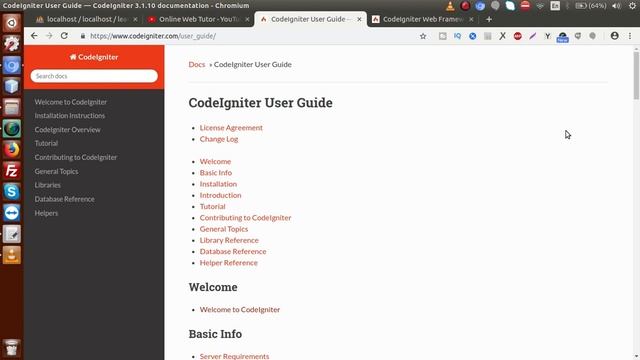Go back with the browser back arrow
Viewport: 640px width, 360px height.
(x=34, y=36)
